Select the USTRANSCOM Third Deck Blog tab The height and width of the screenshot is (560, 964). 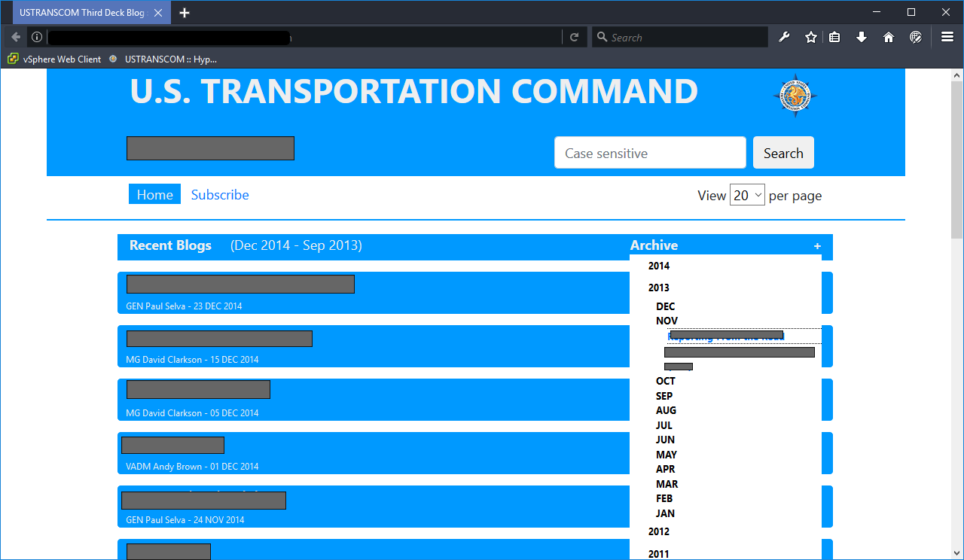(91, 13)
